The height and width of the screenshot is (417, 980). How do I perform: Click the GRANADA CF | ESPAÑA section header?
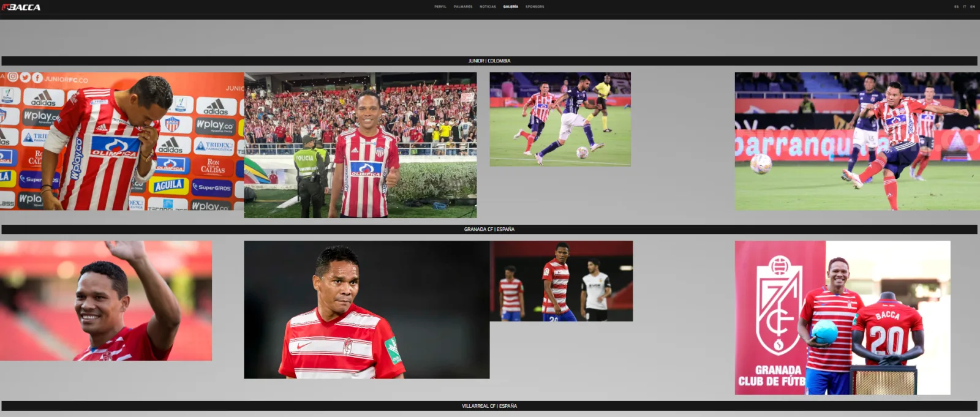point(489,229)
